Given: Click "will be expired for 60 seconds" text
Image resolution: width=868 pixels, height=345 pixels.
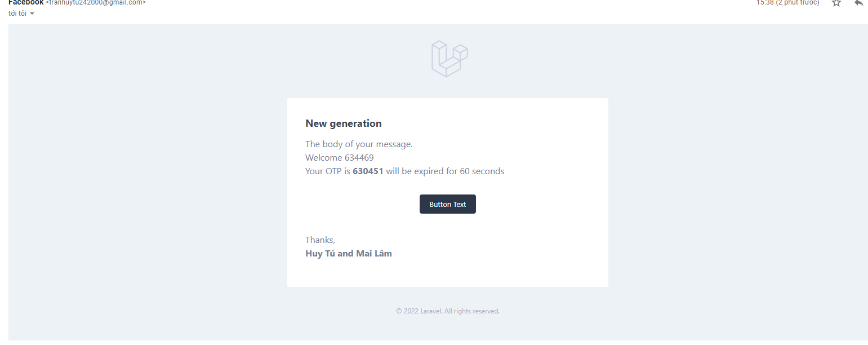Looking at the screenshot, I should 445,171.
